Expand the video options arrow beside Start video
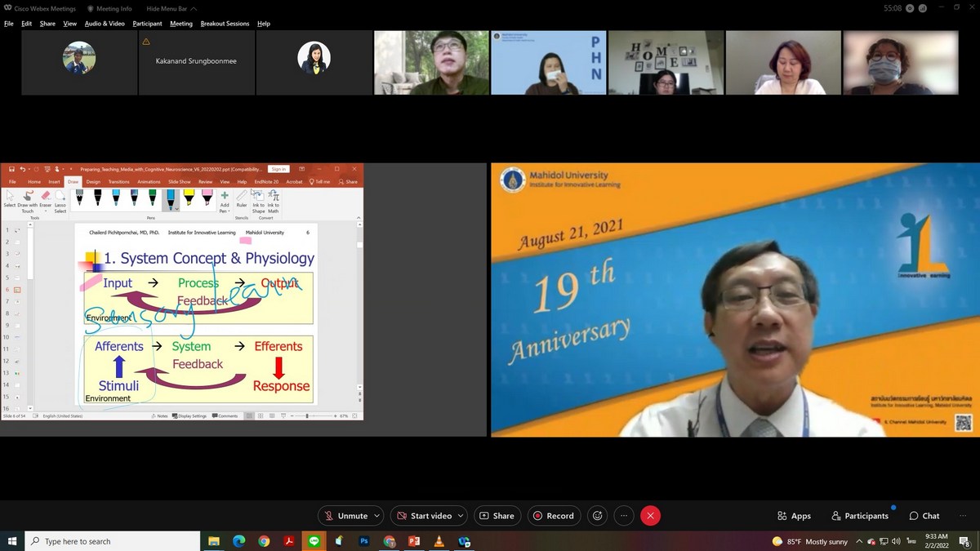This screenshot has width=980, height=551. (x=461, y=516)
